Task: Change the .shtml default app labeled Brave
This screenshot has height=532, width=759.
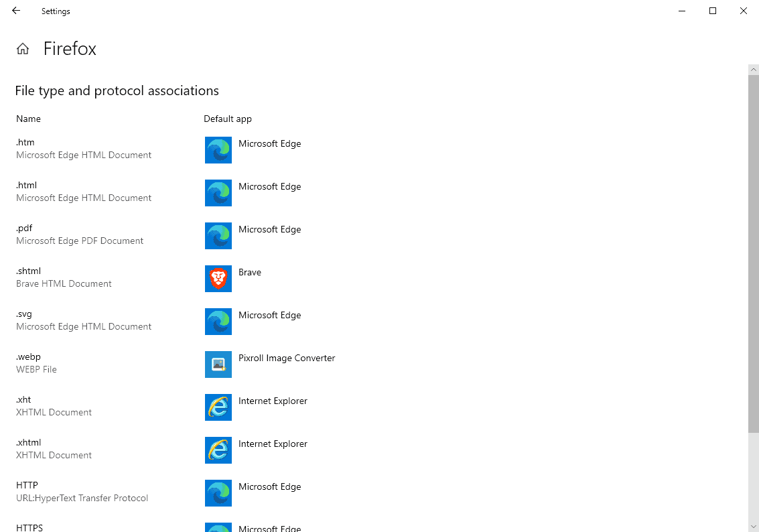Action: click(250, 272)
